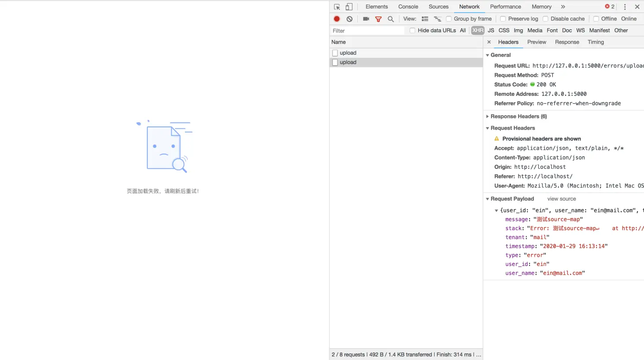Click view source link for payload

(562, 199)
